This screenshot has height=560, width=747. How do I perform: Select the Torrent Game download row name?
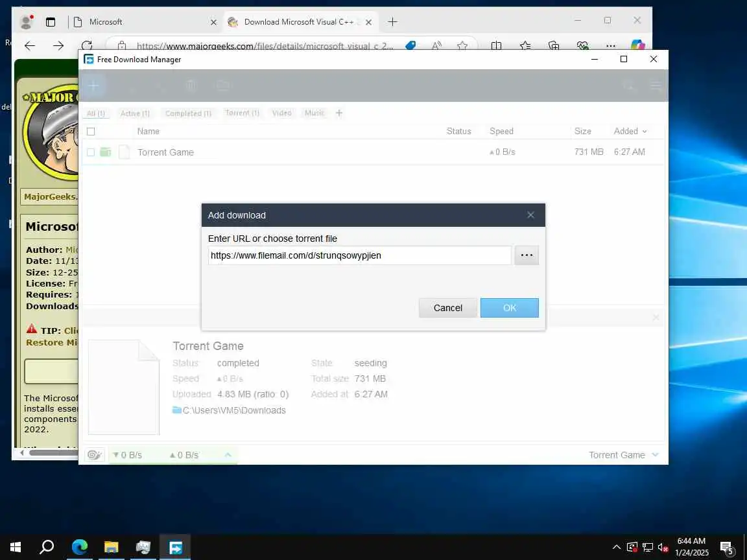click(166, 152)
